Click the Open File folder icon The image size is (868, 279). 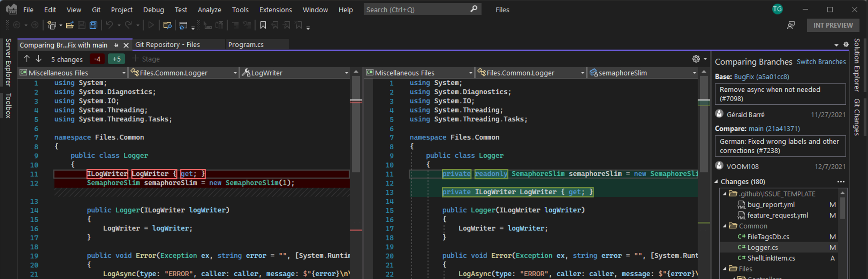pyautogui.click(x=70, y=25)
